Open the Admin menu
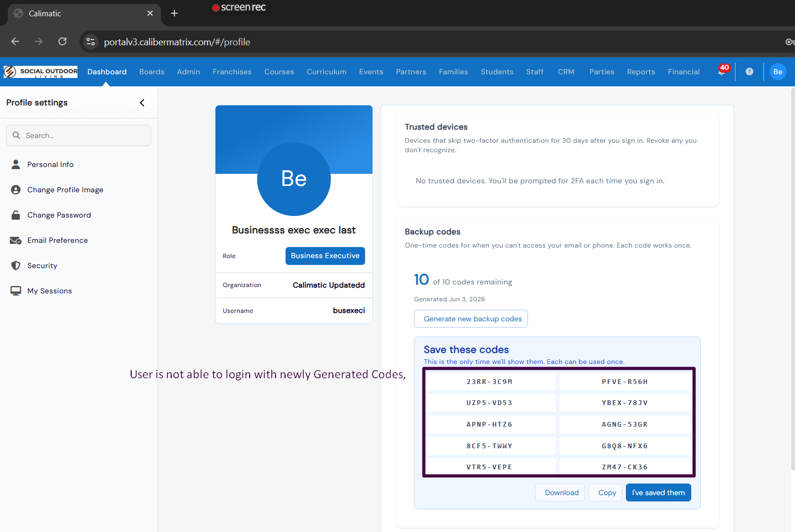Screen dimensions: 795x532 (189, 72)
